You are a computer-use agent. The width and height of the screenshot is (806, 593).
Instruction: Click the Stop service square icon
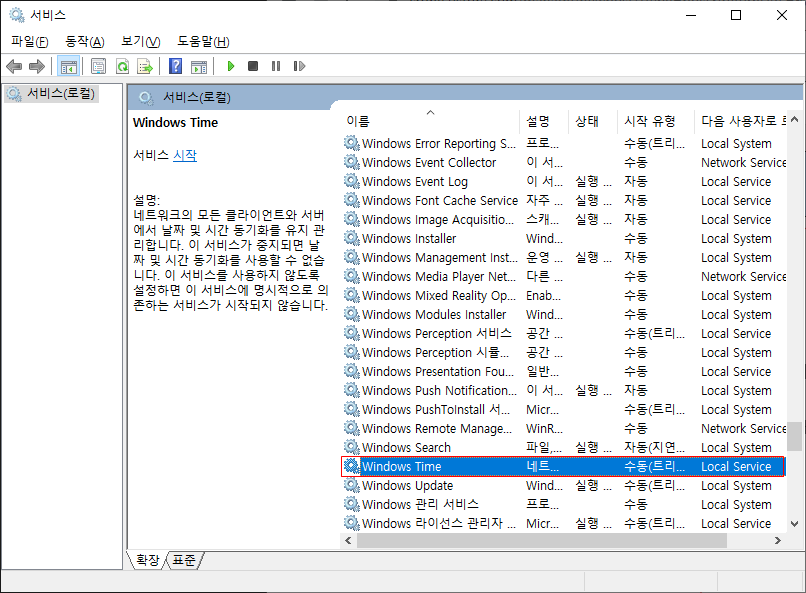click(x=252, y=66)
